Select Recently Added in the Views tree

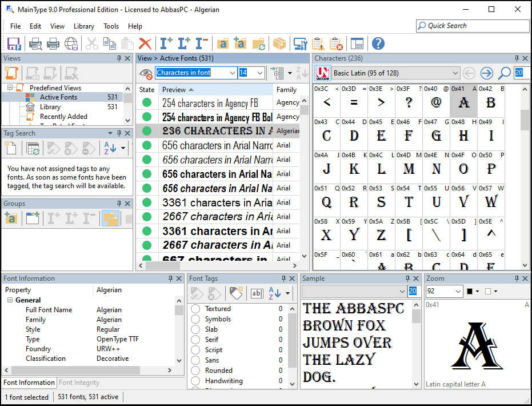pyautogui.click(x=63, y=117)
